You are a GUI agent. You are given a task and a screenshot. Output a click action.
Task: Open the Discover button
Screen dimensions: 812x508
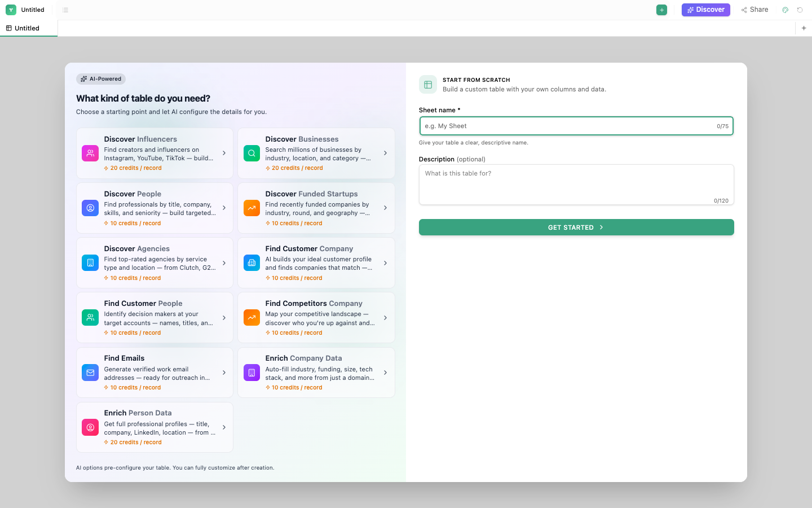pos(705,10)
